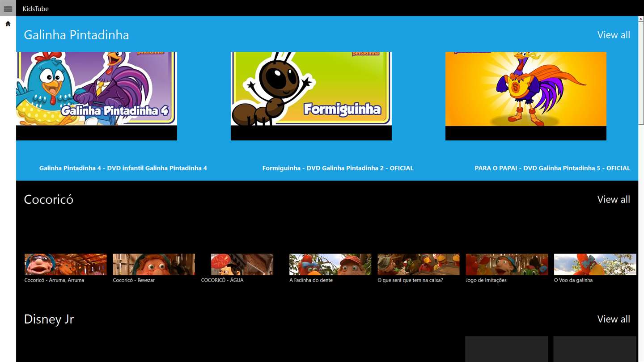
Task: Open Cocoricó - Revezar thumbnail
Action: tap(154, 265)
